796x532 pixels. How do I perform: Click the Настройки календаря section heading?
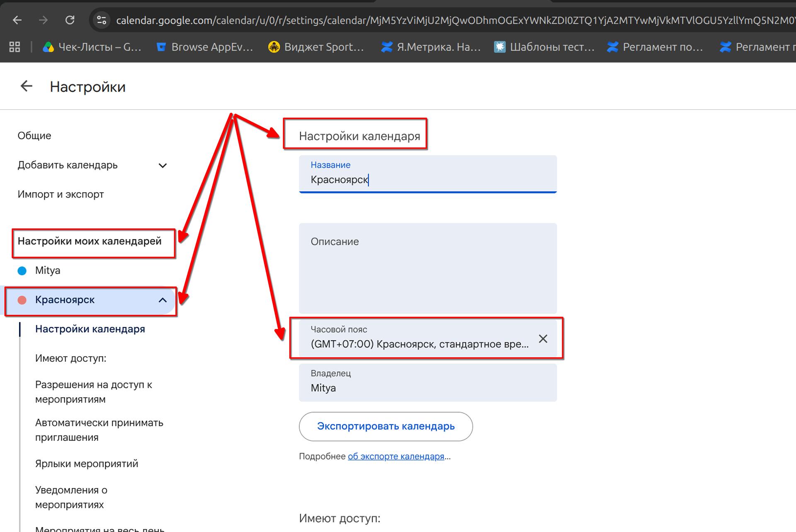pos(359,136)
